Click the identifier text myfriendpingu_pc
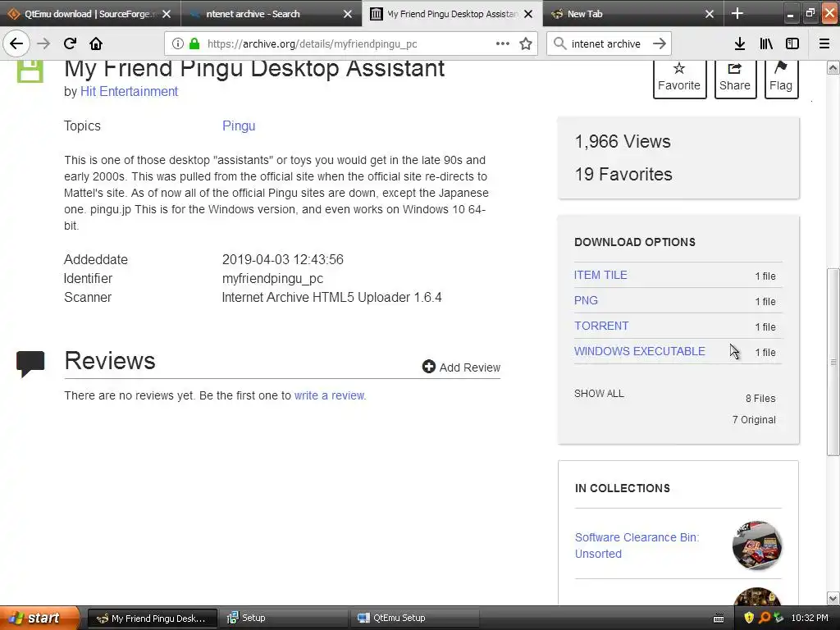 (272, 279)
